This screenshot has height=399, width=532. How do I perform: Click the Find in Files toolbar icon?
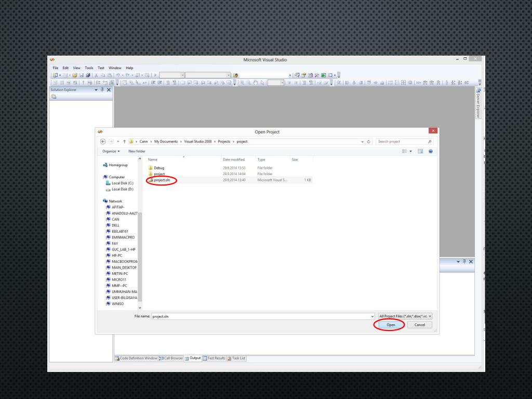(236, 75)
